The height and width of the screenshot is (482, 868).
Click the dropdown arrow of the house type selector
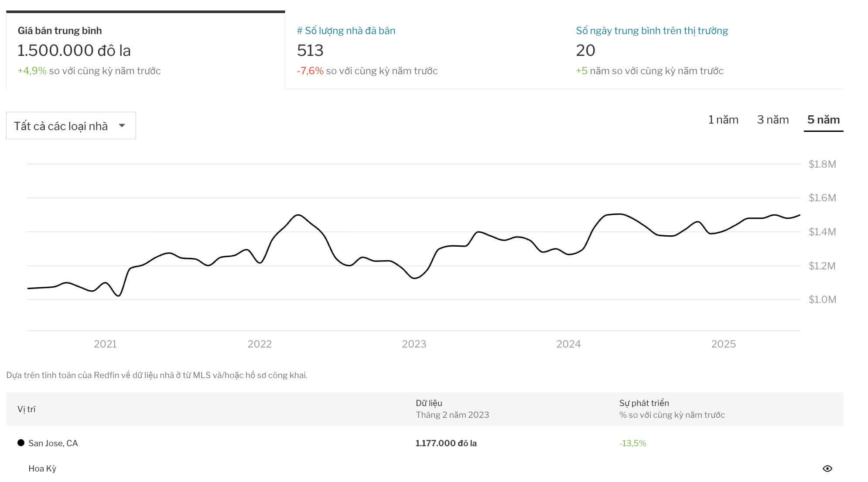pos(122,126)
